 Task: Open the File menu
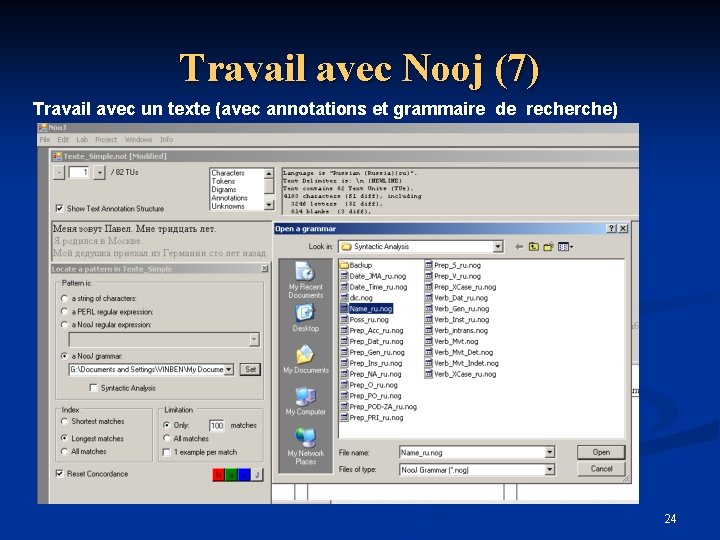coord(45,140)
